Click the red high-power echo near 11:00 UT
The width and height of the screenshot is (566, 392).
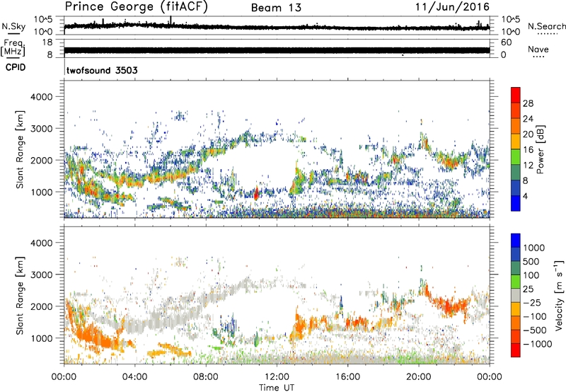coord(256,193)
